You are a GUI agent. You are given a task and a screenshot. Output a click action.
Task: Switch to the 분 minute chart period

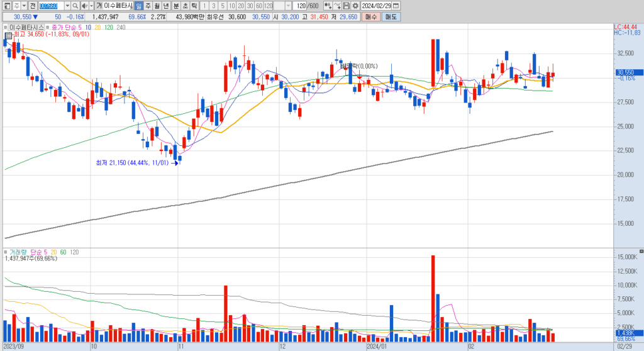pos(176,6)
